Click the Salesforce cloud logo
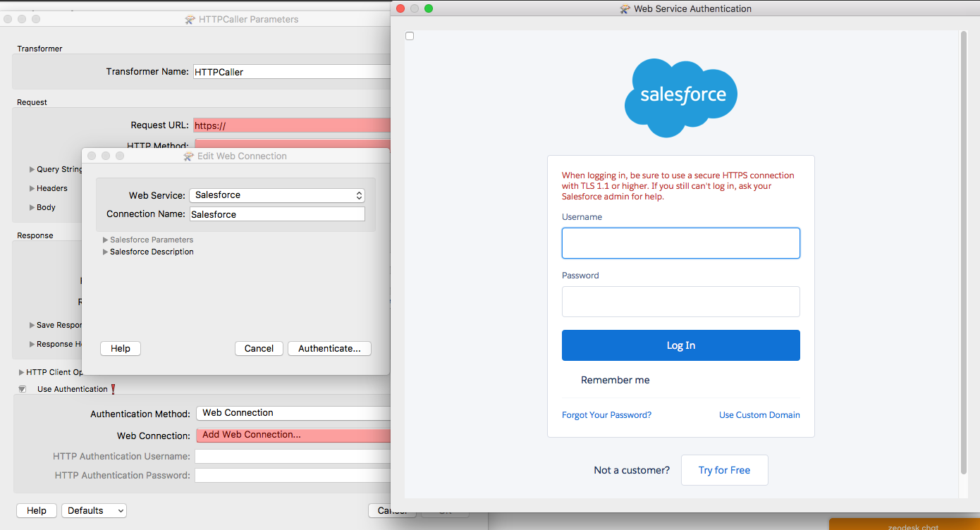The height and width of the screenshot is (530, 980). 680,98
